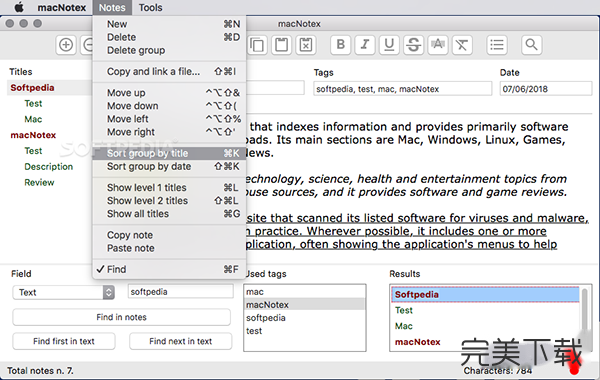
Task: Choose New from the Notes menu
Action: click(169, 24)
